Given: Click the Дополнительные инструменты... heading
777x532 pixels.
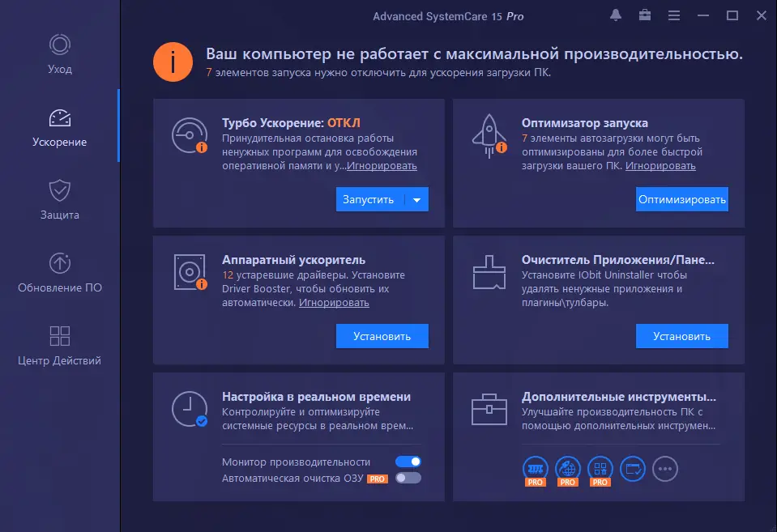Looking at the screenshot, I should tap(619, 397).
